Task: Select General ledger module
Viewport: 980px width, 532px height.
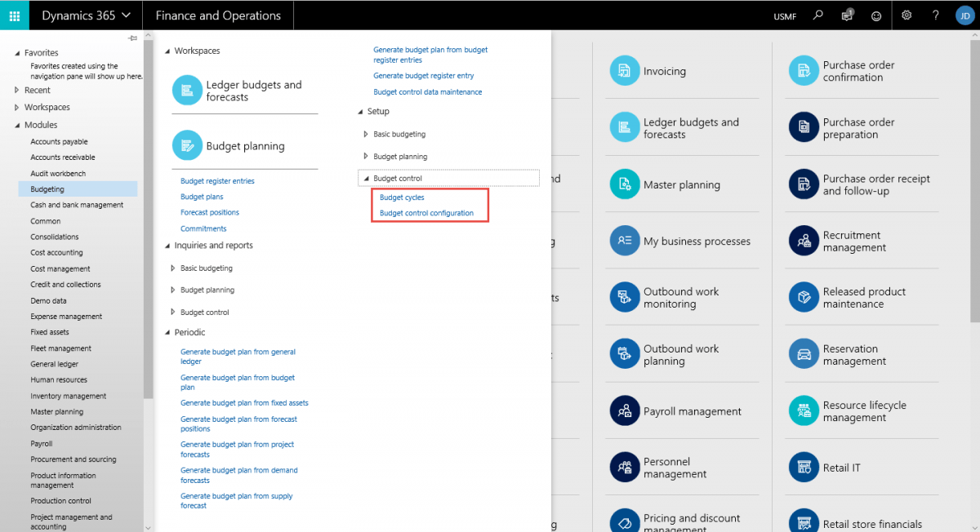Action: (x=54, y=364)
